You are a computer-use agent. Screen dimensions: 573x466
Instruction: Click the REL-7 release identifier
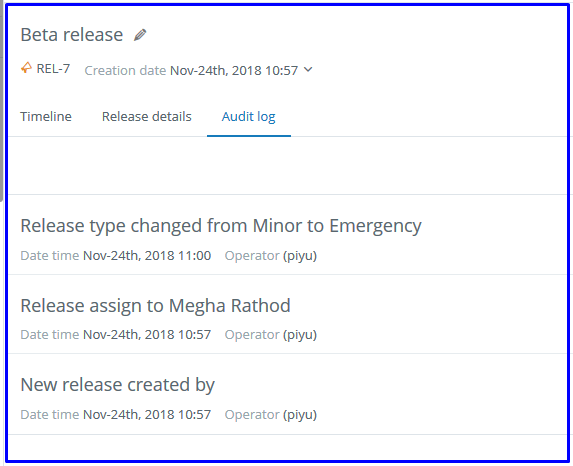click(53, 68)
